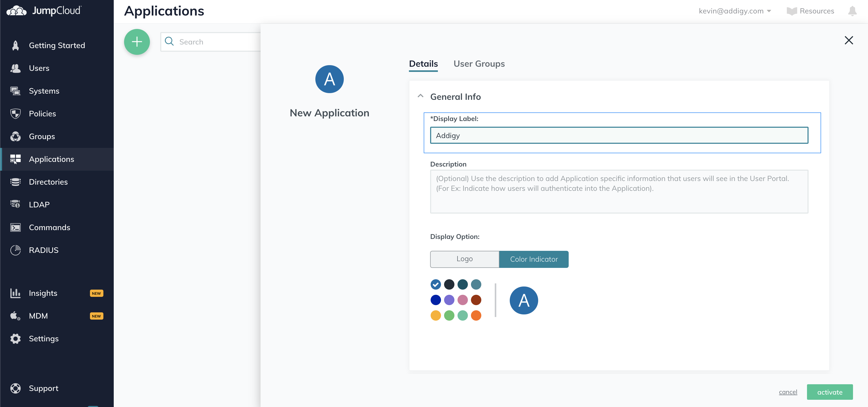
Task: Choose the mint green color swatch
Action: [462, 315]
